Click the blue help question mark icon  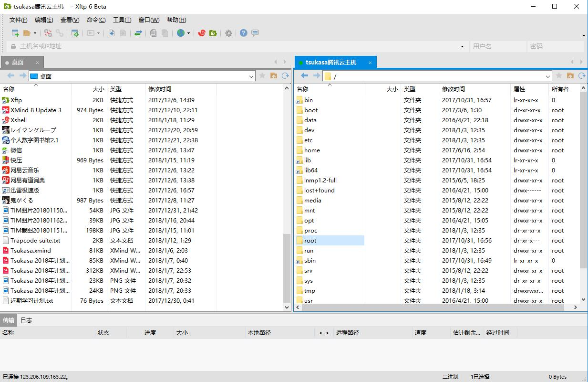click(244, 33)
